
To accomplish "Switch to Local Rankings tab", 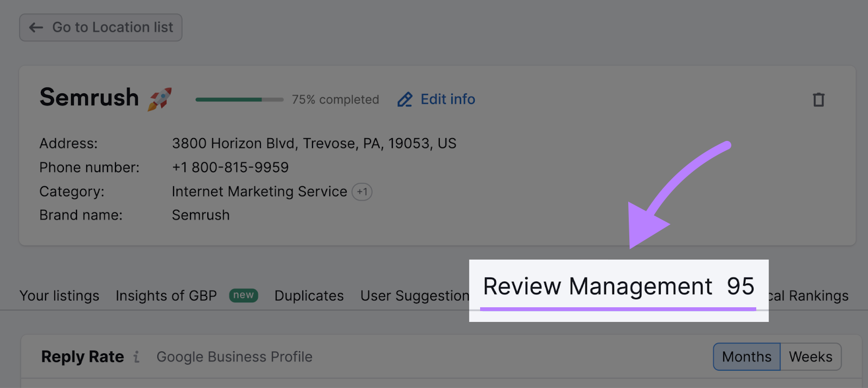I will point(808,296).
